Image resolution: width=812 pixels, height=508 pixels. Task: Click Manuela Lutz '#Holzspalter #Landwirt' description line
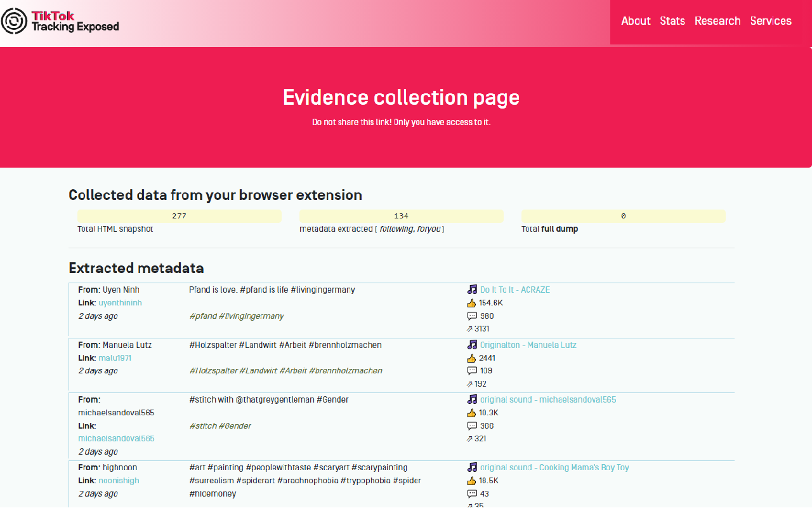pos(285,345)
